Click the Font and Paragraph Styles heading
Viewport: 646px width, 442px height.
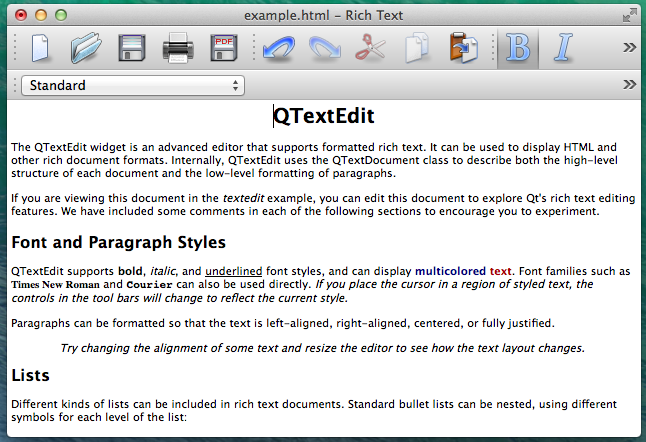pos(118,242)
